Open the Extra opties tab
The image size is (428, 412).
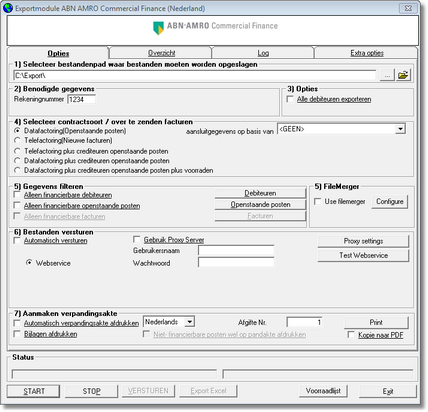[367, 53]
